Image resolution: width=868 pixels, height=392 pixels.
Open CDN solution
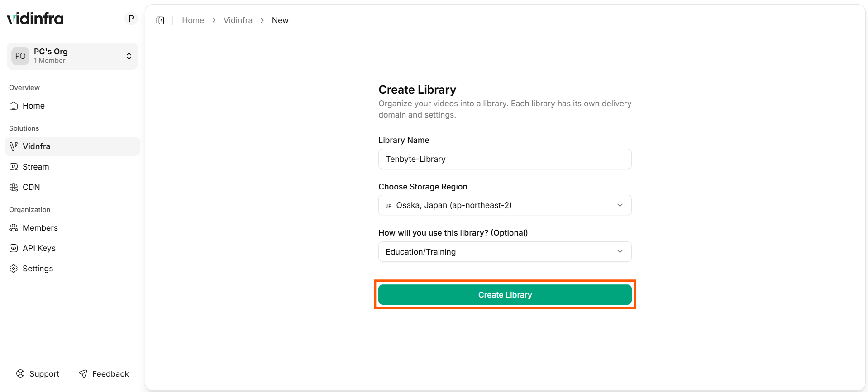tap(72, 187)
